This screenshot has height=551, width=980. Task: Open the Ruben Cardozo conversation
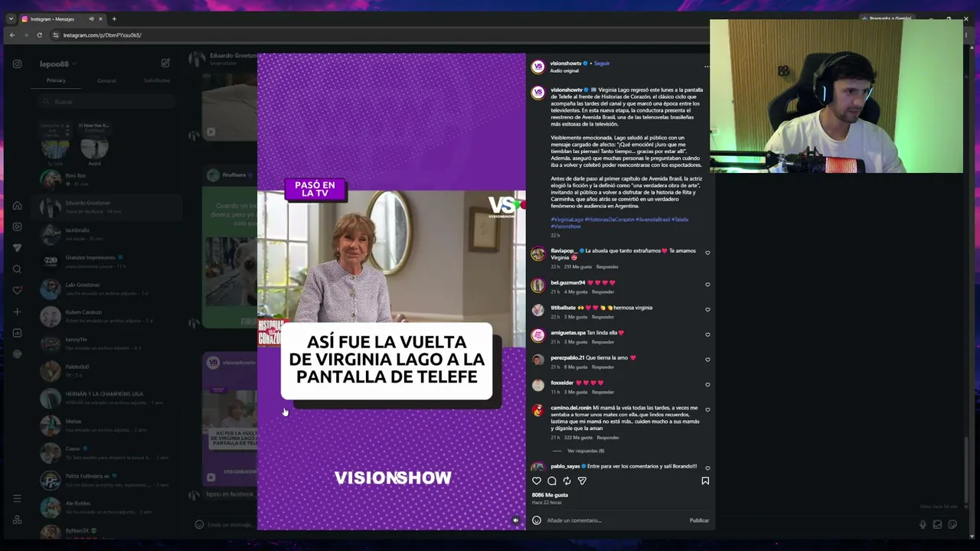tap(106, 315)
